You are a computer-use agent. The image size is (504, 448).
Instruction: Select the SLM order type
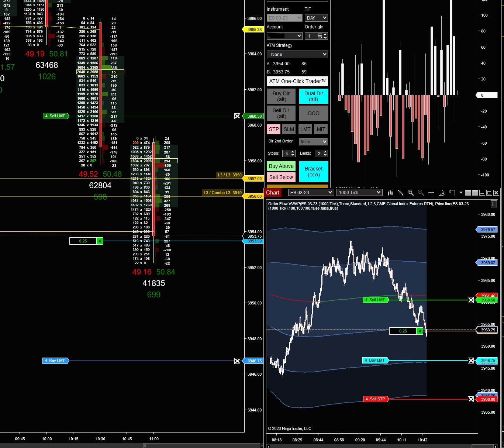(289, 129)
